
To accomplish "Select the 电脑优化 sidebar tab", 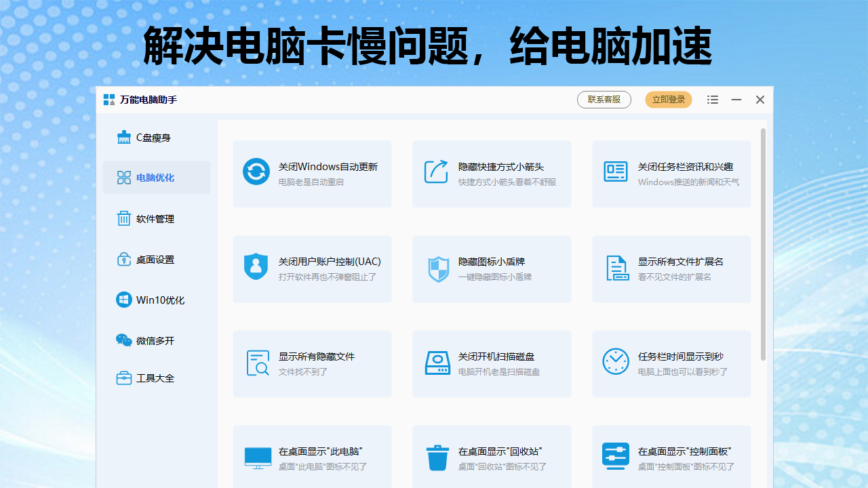I will [157, 178].
